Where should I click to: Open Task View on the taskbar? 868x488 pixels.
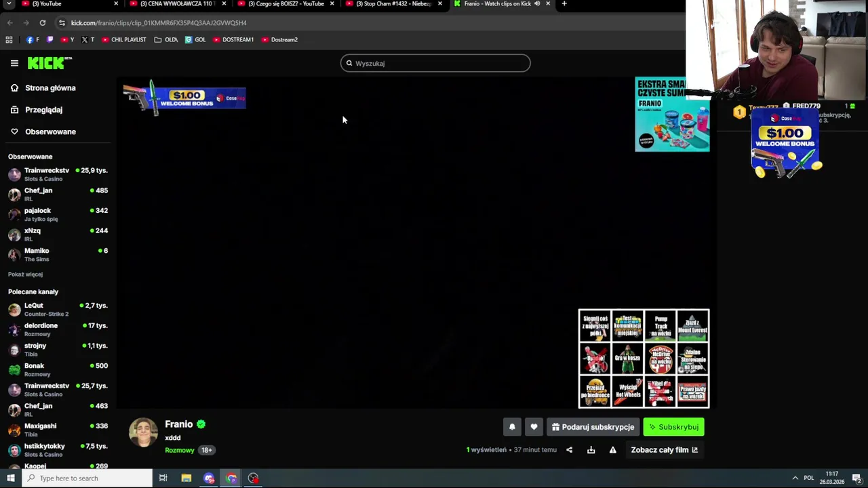(x=163, y=478)
